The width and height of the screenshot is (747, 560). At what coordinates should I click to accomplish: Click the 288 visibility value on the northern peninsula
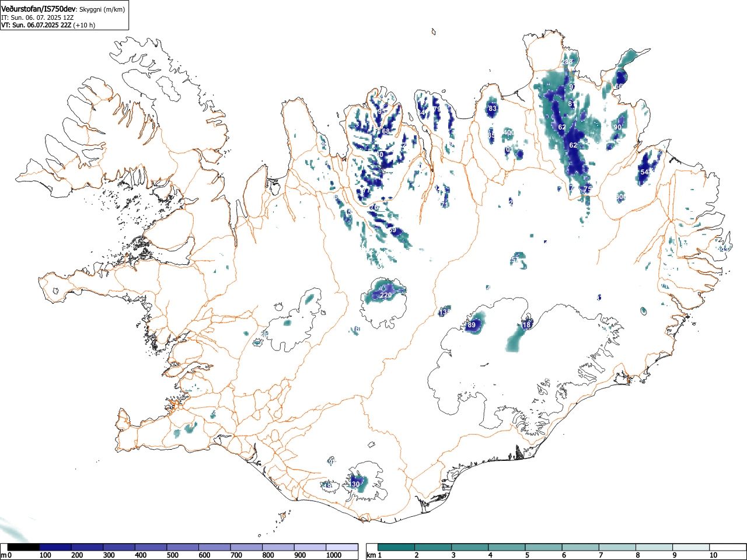(x=567, y=62)
